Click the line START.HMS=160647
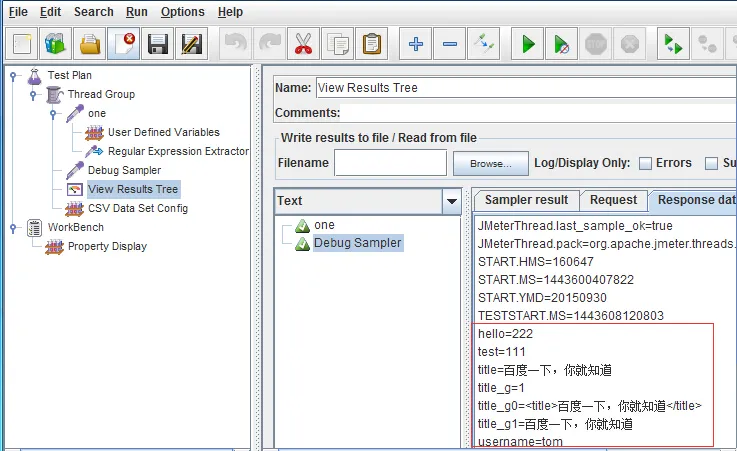This screenshot has width=737, height=451. 536,262
